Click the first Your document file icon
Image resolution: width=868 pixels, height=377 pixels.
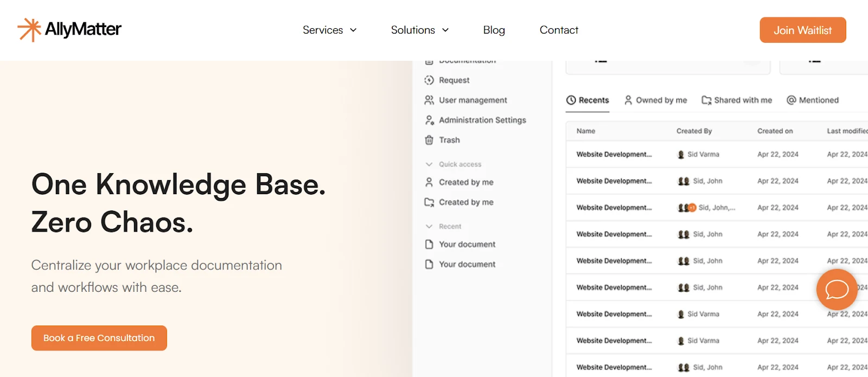pos(429,245)
